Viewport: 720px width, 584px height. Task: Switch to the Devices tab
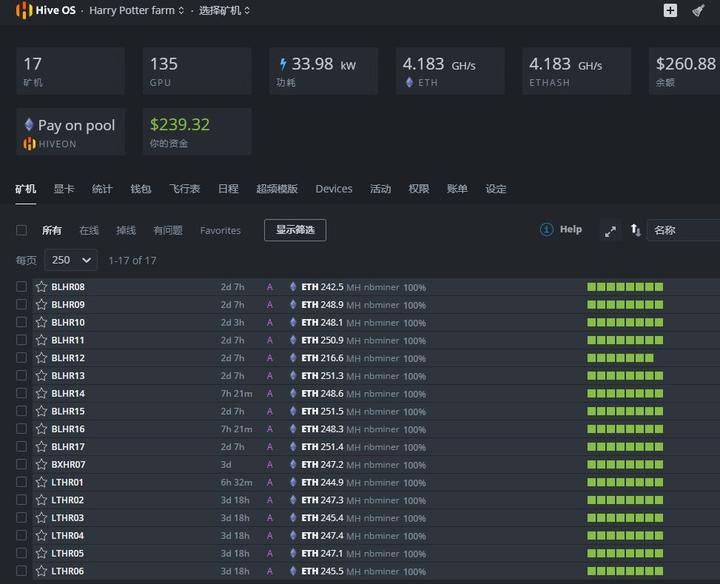point(334,189)
